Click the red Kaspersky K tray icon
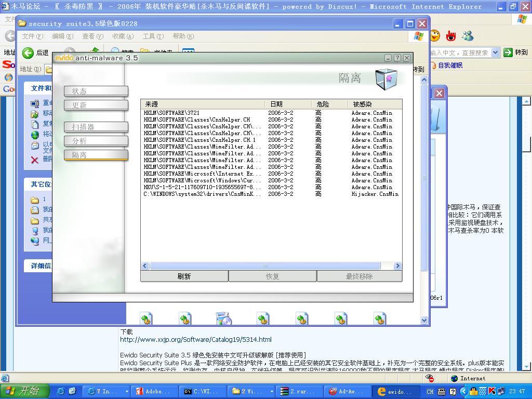 [491, 392]
